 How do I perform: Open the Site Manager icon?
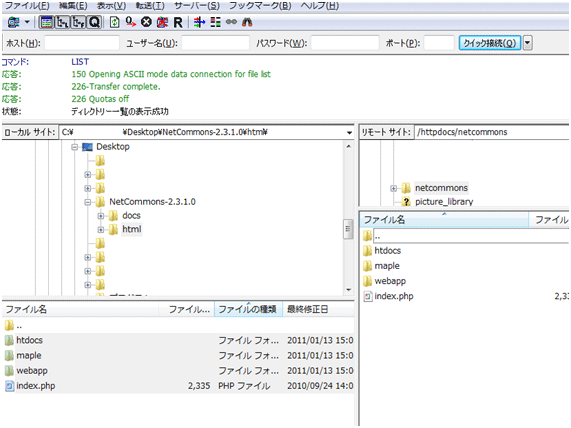coord(13,23)
